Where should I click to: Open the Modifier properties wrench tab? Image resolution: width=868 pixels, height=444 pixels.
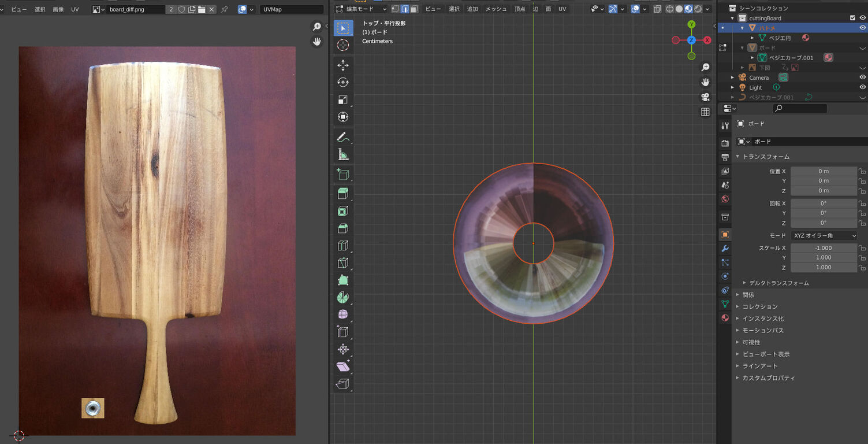[725, 249]
